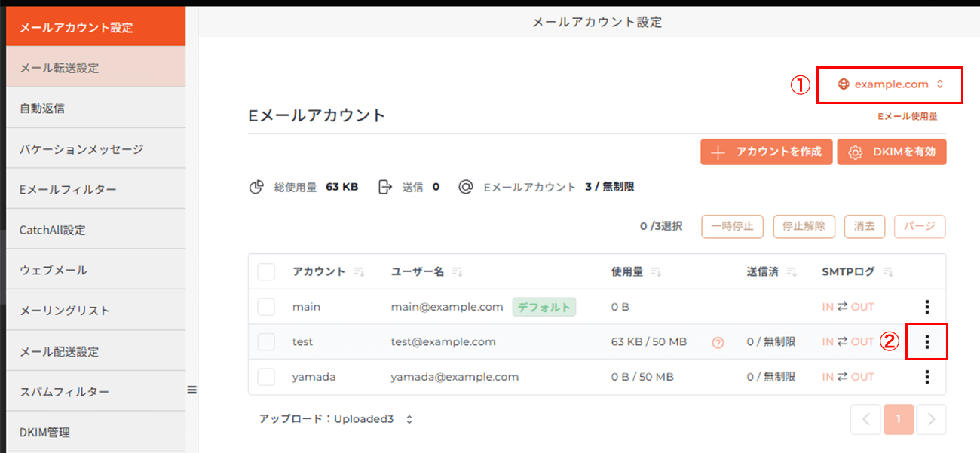Click the hamburger icon in the sidebar
The width and height of the screenshot is (980, 453).
coord(192,390)
